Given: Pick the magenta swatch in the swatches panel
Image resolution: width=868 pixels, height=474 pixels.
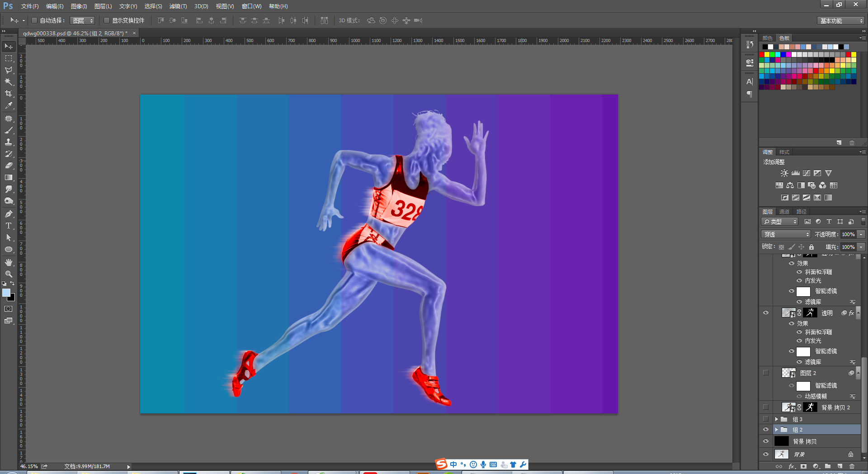Looking at the screenshot, I should tap(789, 55).
